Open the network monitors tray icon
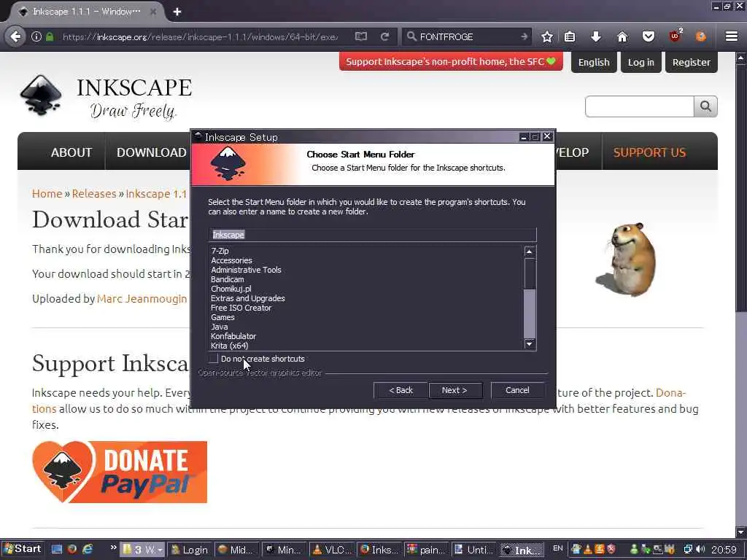 click(688, 549)
